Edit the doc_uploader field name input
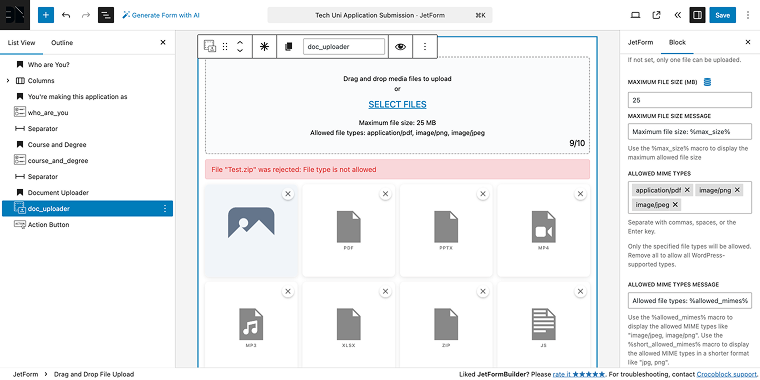760x380 pixels. coord(344,47)
